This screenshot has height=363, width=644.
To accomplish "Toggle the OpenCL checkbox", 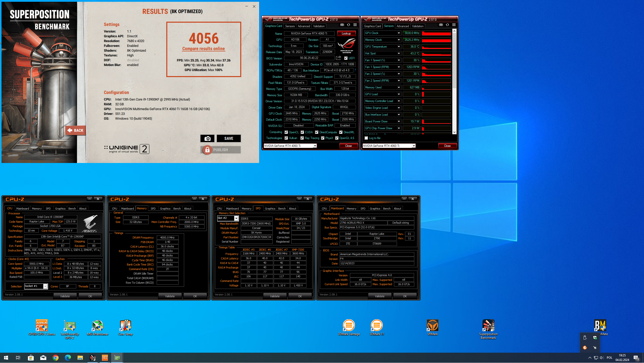I will pos(286,132).
